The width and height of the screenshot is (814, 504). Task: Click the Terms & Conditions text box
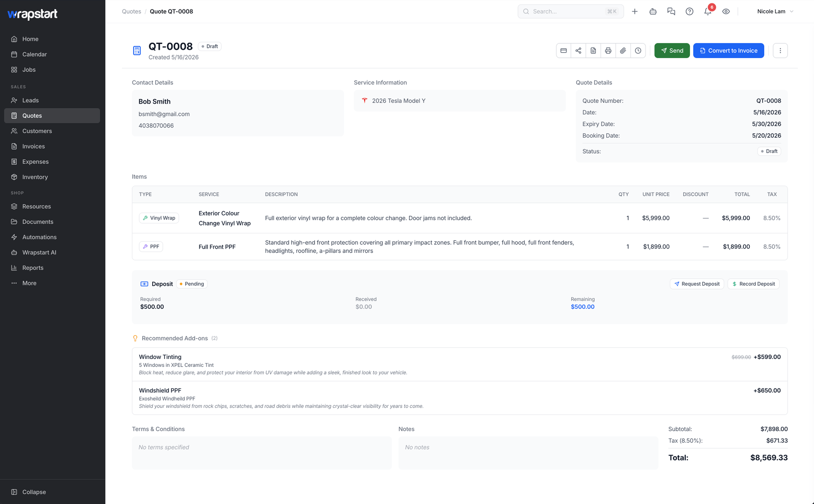[x=262, y=453]
